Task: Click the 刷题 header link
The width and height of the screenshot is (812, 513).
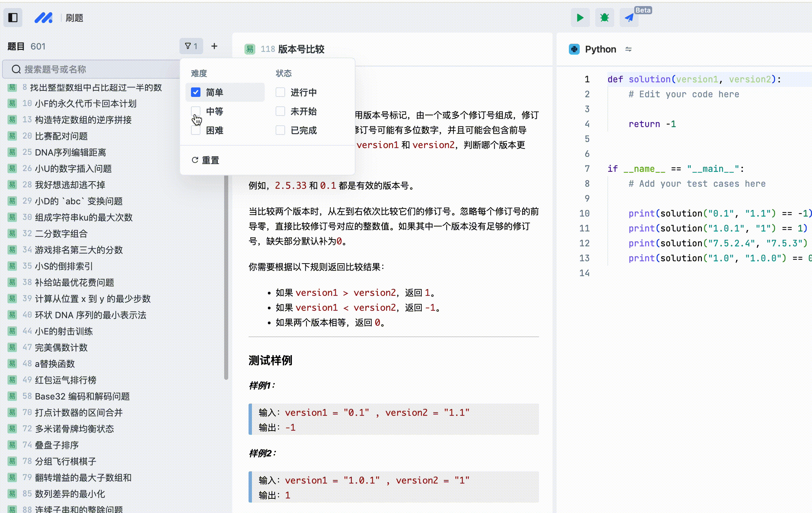Action: point(74,18)
